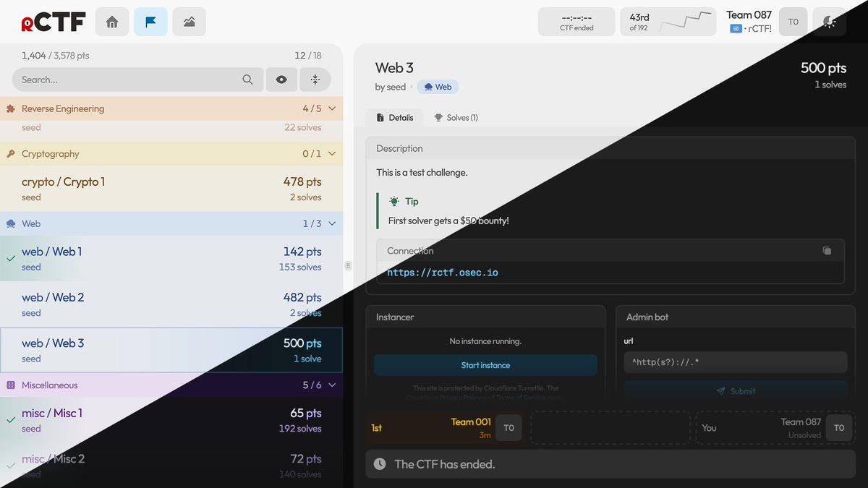Click the '1,404 / 3,578 pts' total
This screenshot has width=868, height=488.
click(x=56, y=56)
